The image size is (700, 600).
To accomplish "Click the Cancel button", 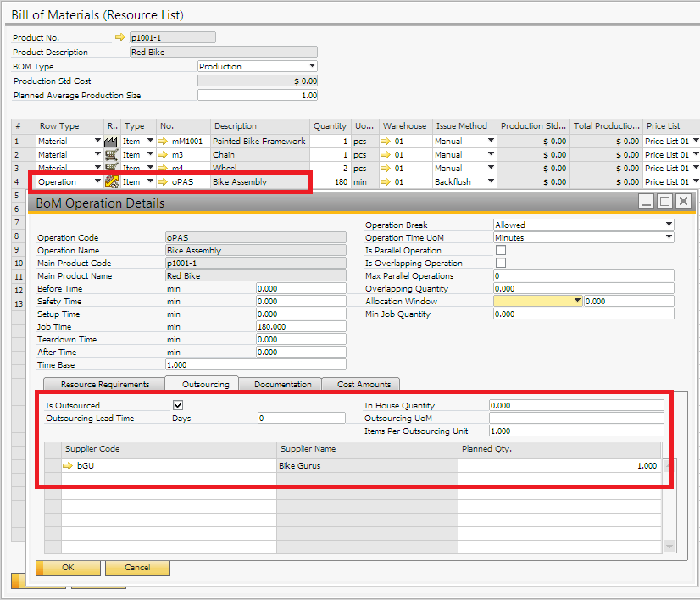I will coord(137,568).
